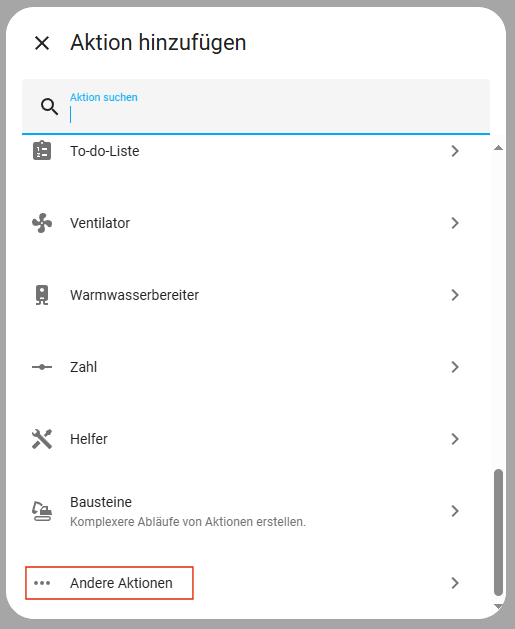Click the magnifier search icon

[x=49, y=106]
